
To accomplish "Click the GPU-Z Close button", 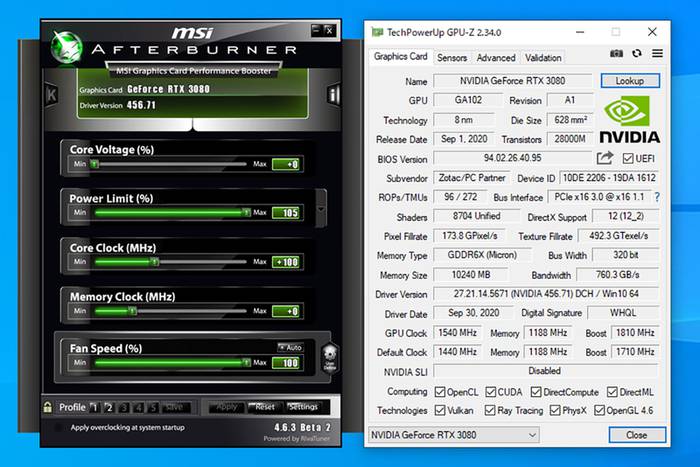I will coord(637,435).
